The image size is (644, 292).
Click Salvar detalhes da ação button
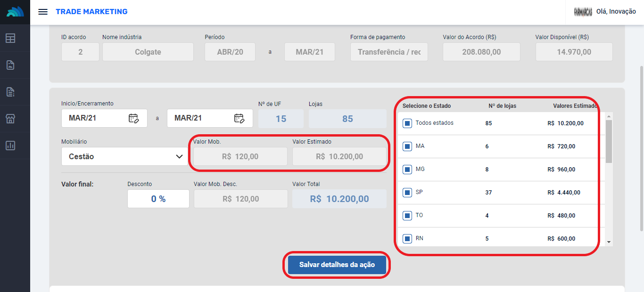[337, 265]
